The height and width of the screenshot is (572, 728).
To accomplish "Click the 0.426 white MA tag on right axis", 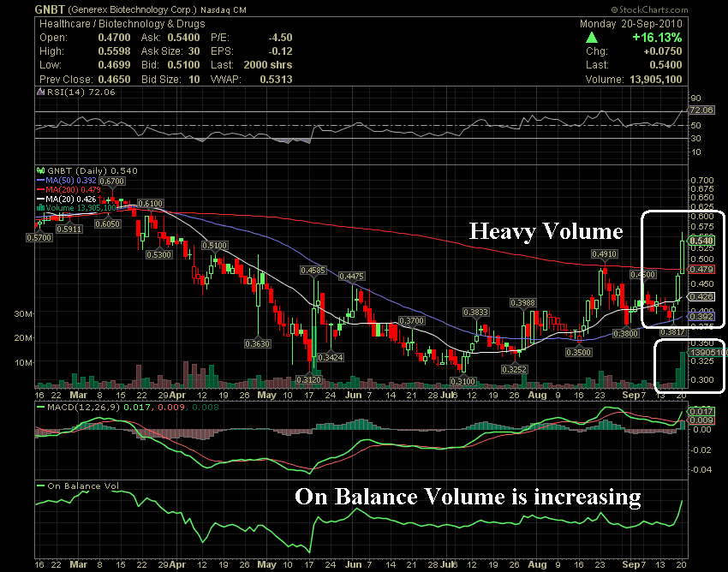I will pyautogui.click(x=701, y=296).
